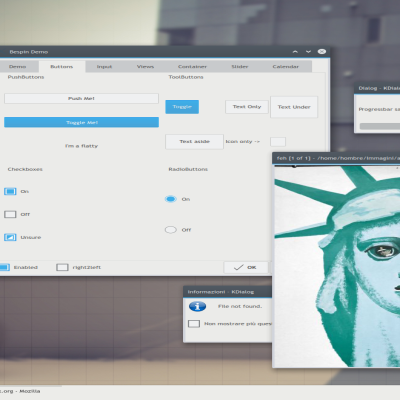Image resolution: width=400 pixels, height=400 pixels.
Task: Check the right2left checkbox
Action: 62,267
